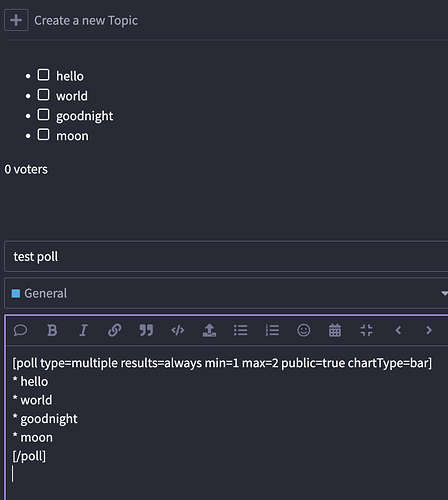The image size is (448, 500).
Task: Click the '* moon' line in editor
Action: (33, 438)
